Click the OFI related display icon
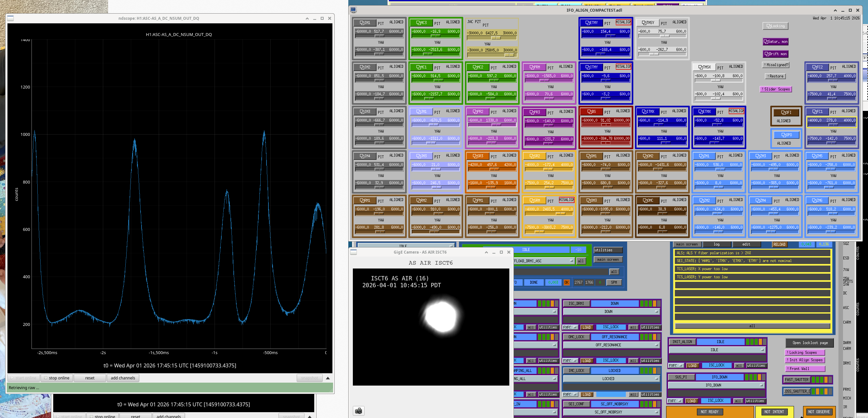Viewport: 868px width, 418px height. [x=786, y=113]
